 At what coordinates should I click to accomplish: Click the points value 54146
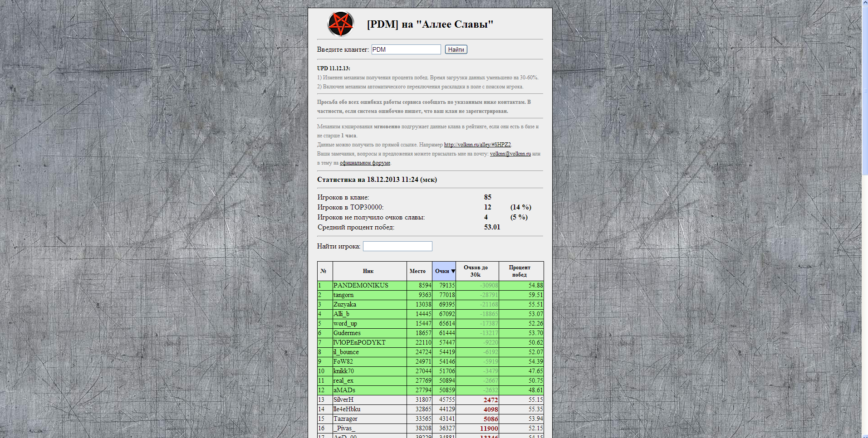point(447,362)
